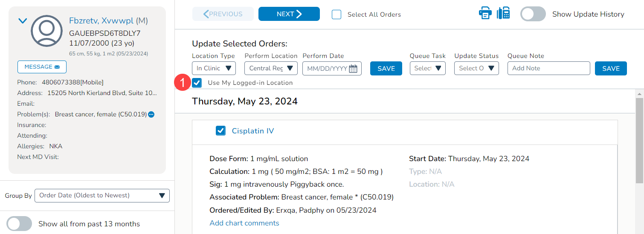Open the Group By order date dropdown

102,196
